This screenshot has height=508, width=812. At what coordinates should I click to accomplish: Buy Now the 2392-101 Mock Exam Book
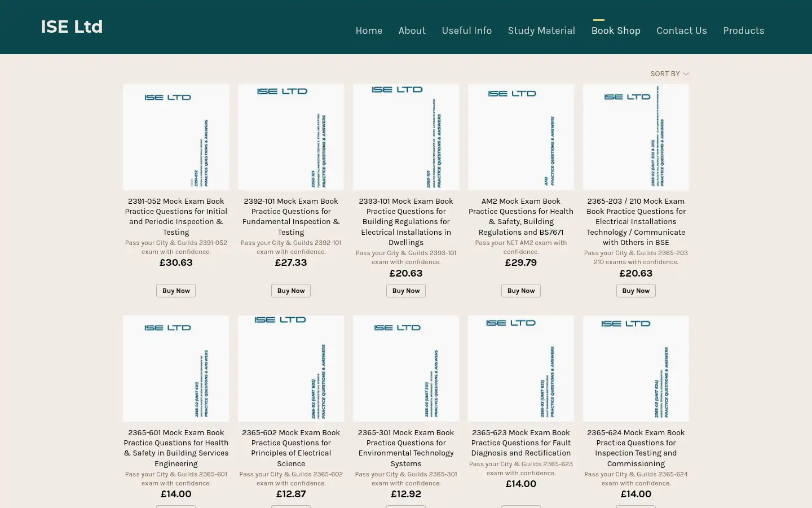[x=291, y=291]
